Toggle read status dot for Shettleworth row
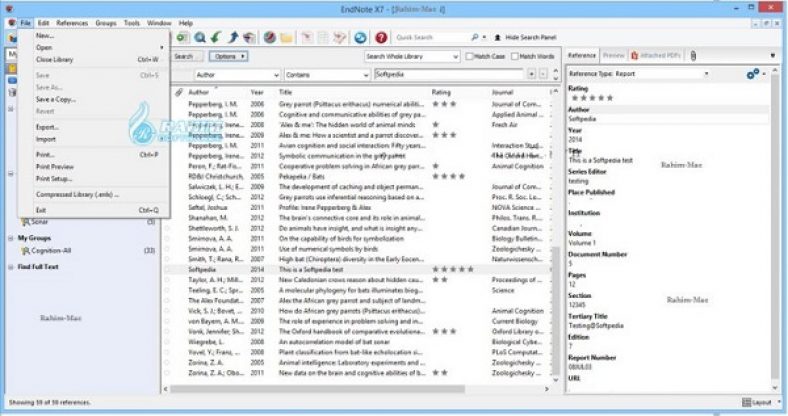 click(167, 228)
